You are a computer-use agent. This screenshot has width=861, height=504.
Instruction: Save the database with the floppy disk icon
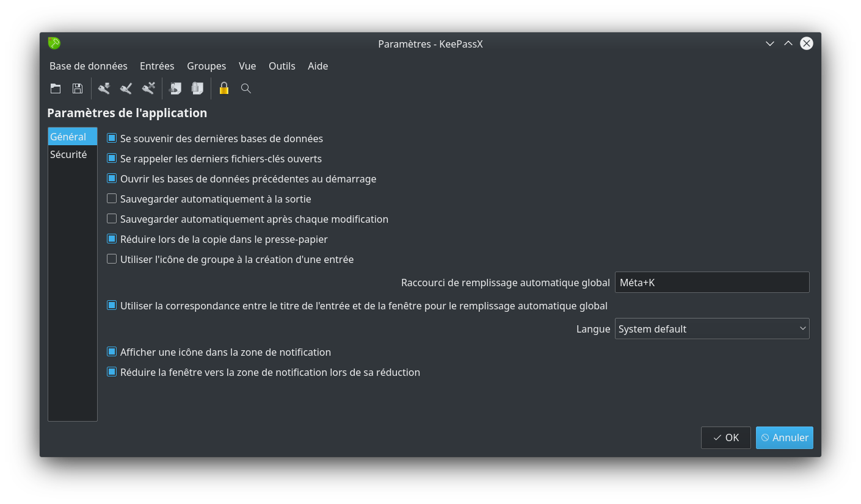(78, 88)
